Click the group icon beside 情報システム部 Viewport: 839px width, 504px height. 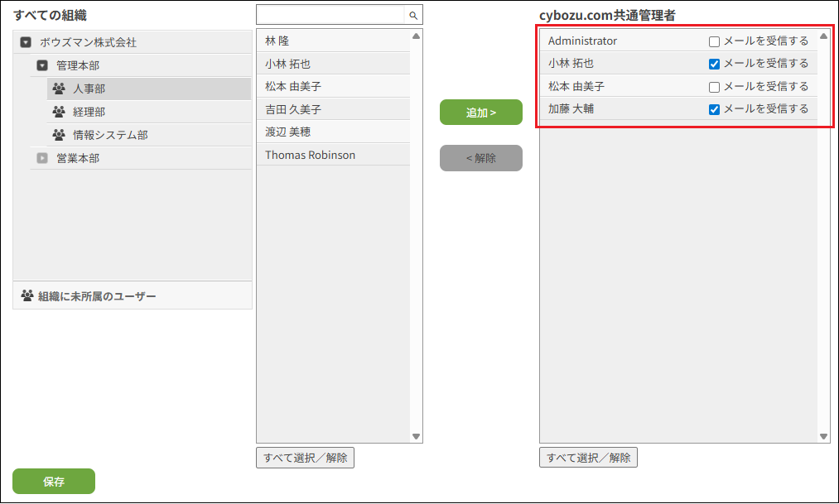point(59,135)
